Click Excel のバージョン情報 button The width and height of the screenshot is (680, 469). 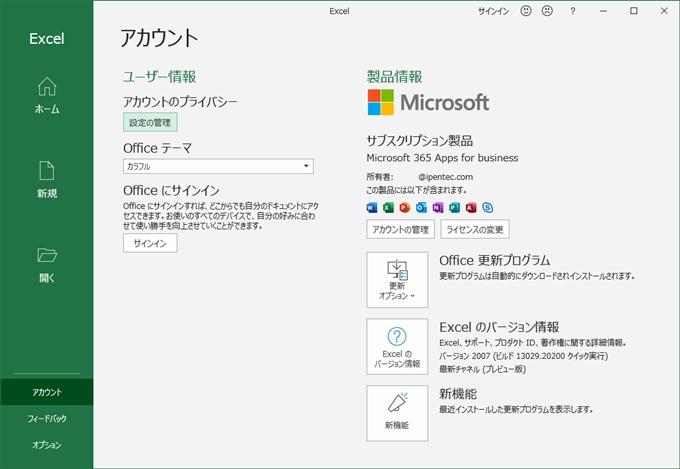pyautogui.click(x=397, y=347)
